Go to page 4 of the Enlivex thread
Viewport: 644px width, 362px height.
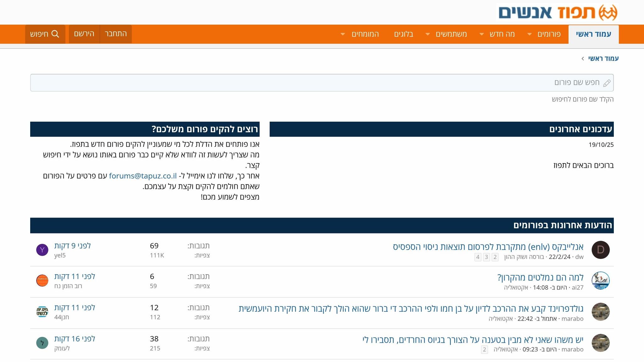(x=478, y=257)
